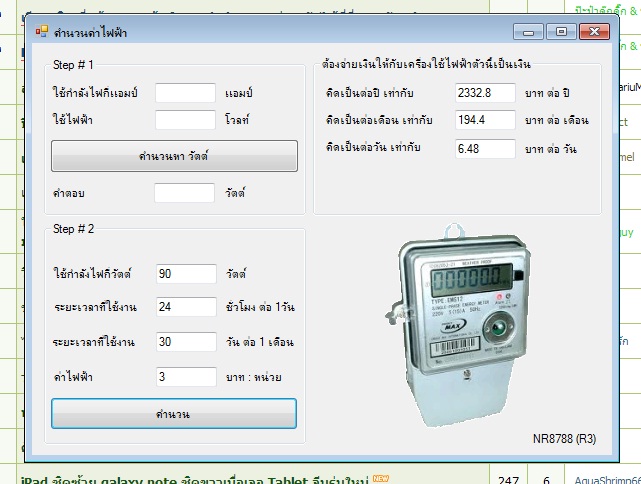641x484 pixels.
Task: Click the electric meter picture
Action: [458, 326]
